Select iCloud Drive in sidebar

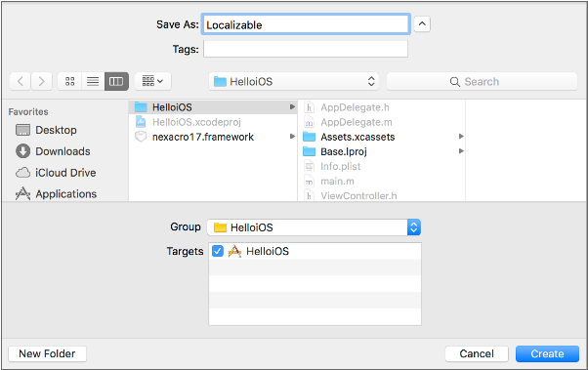(56, 173)
